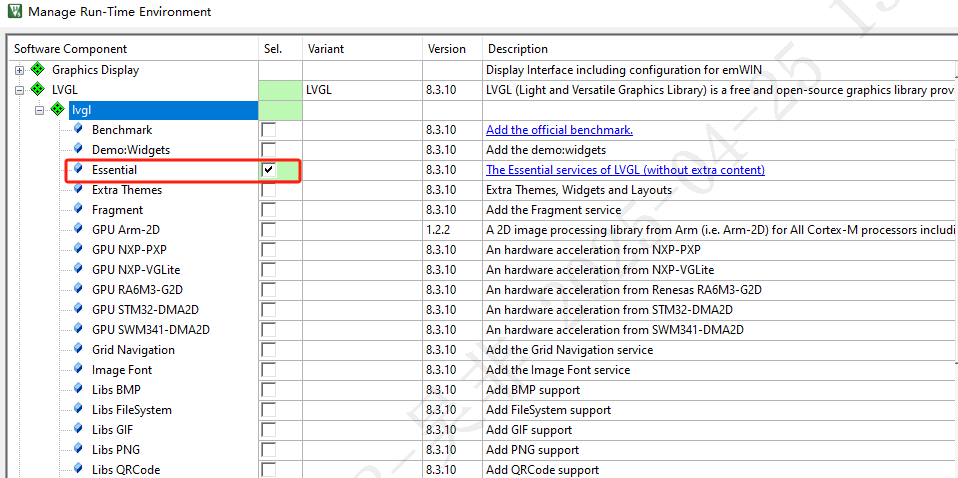The height and width of the screenshot is (478, 958).
Task: Select the Libs QRCode row label
Action: [126, 469]
